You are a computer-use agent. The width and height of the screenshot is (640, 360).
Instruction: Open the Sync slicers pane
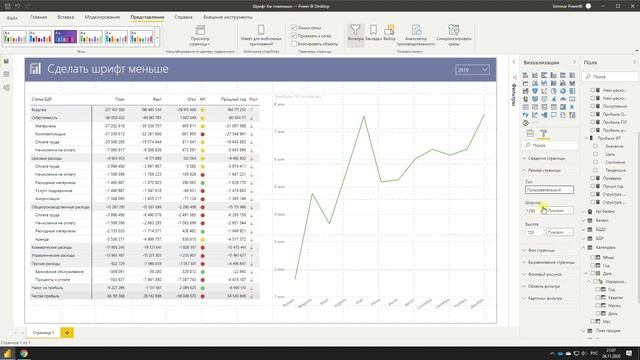coord(453,35)
